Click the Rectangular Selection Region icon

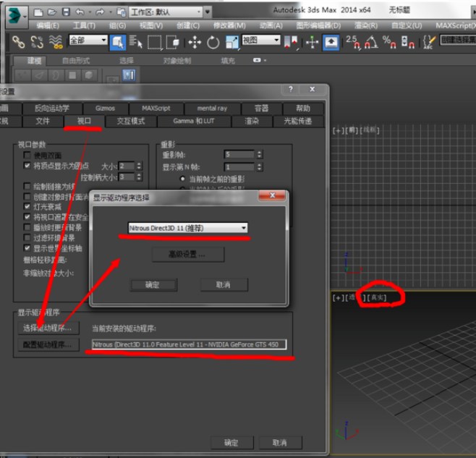pyautogui.click(x=155, y=42)
